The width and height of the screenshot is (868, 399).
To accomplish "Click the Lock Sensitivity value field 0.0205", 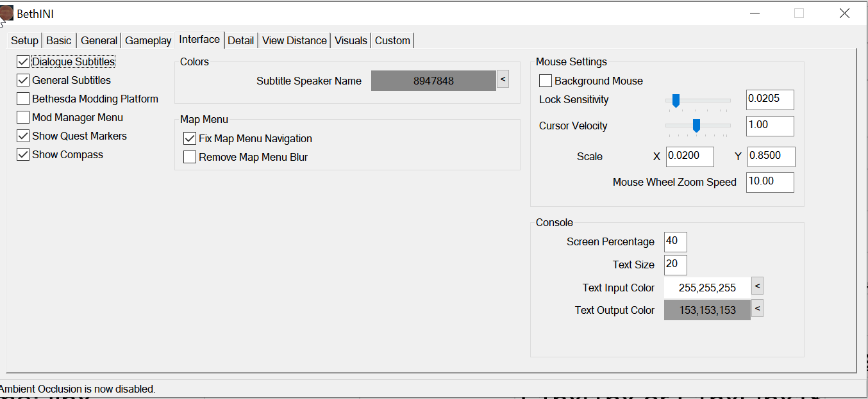I will (770, 100).
